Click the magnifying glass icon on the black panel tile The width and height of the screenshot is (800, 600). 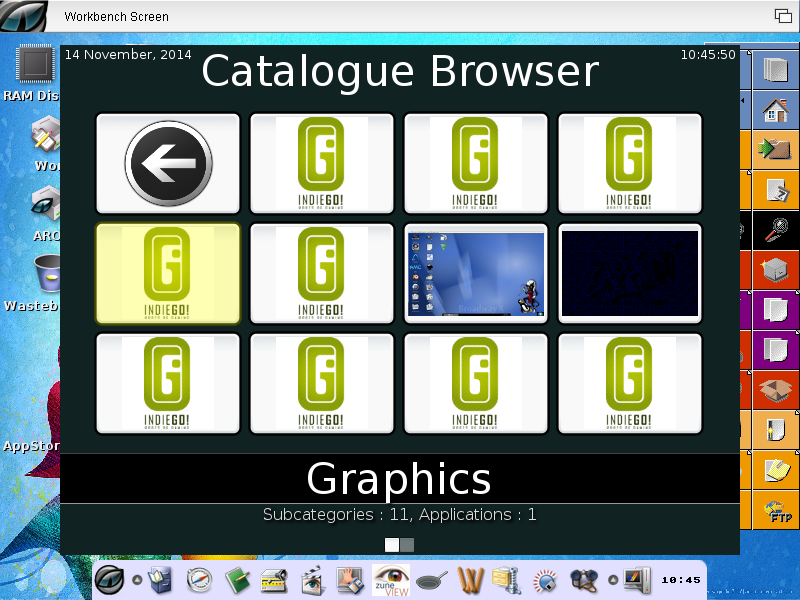[777, 230]
